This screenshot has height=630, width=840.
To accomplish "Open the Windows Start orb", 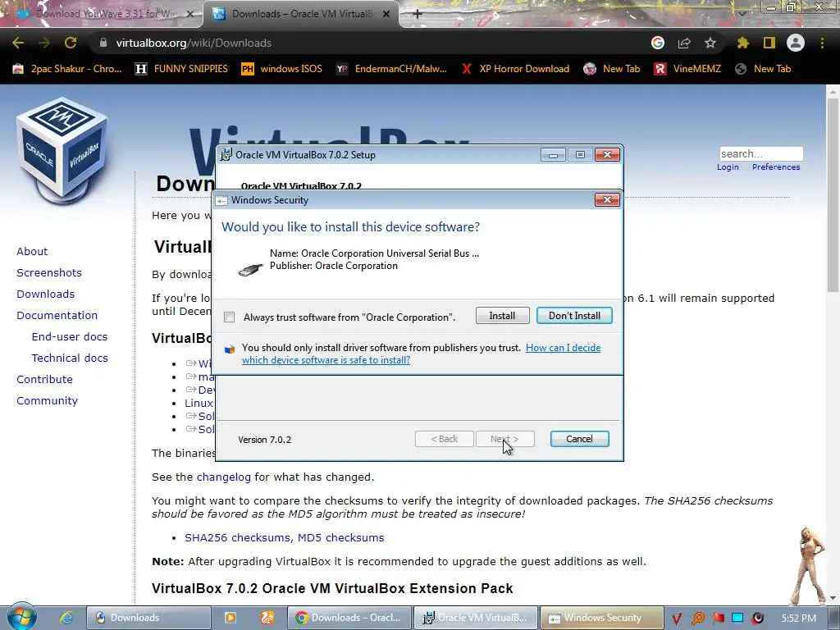I will click(21, 617).
